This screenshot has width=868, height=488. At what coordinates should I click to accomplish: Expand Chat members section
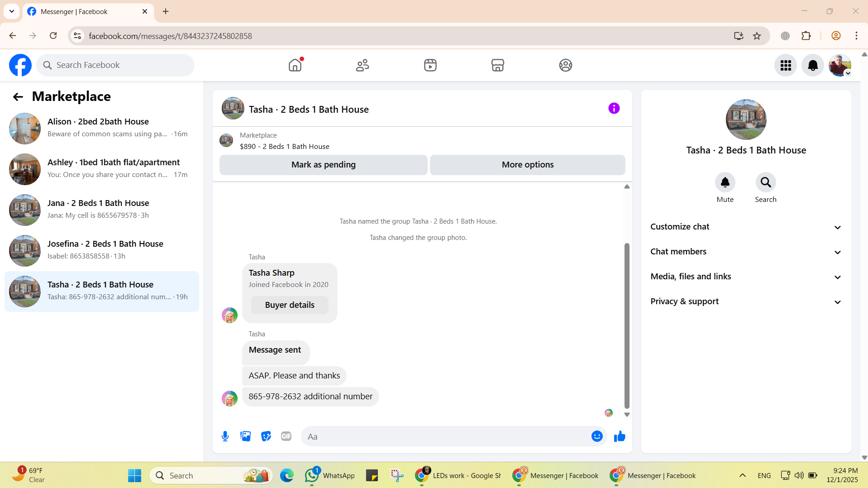tap(746, 252)
